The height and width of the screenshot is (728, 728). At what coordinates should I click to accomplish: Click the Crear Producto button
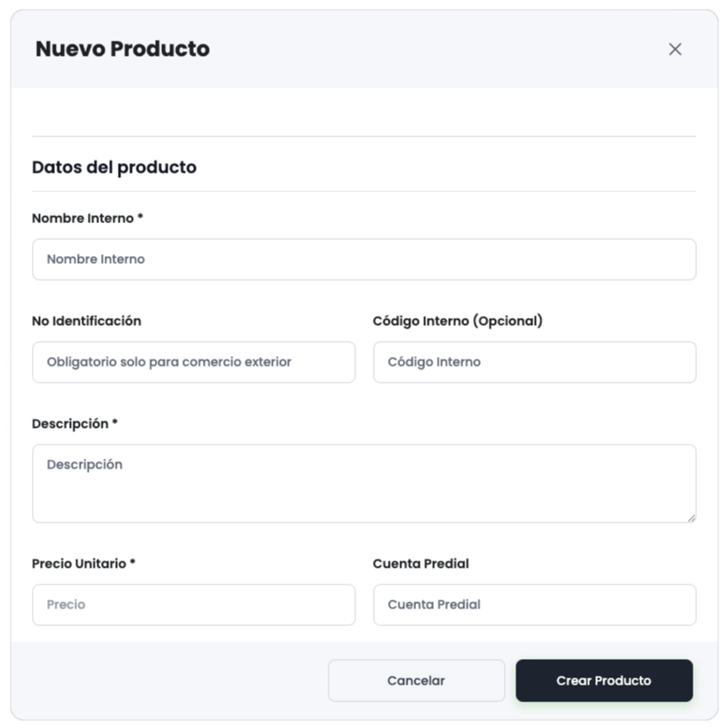(x=604, y=680)
